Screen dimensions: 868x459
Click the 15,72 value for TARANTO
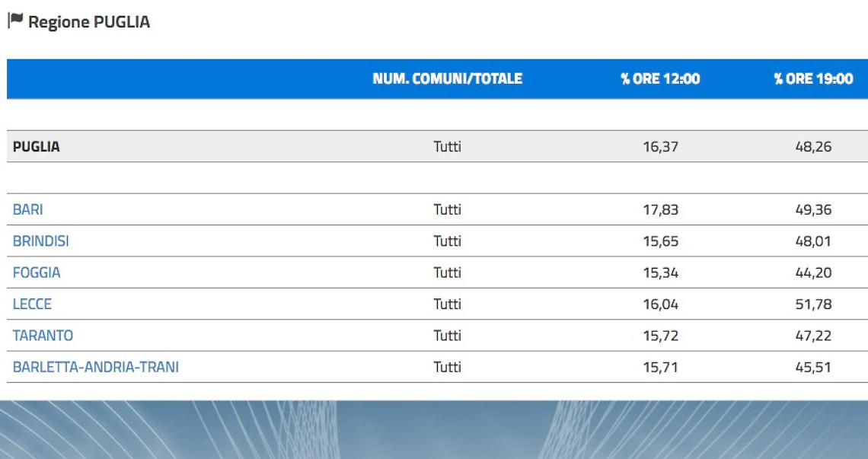660,336
